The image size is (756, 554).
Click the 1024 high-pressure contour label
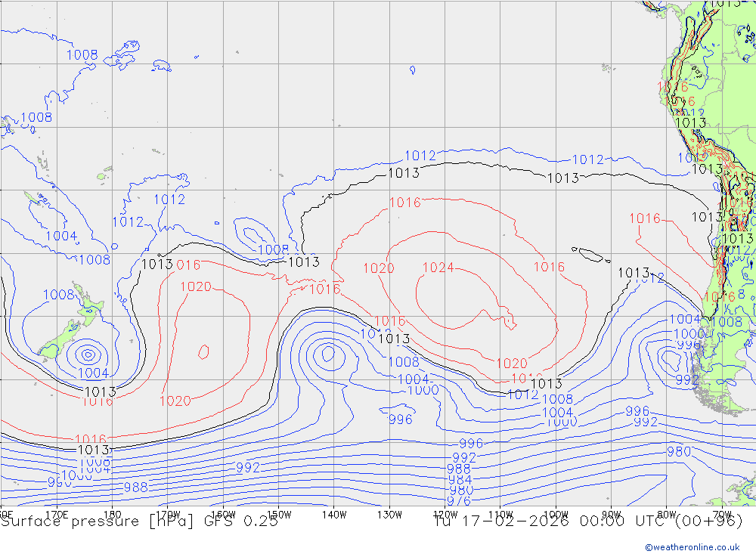(x=438, y=267)
